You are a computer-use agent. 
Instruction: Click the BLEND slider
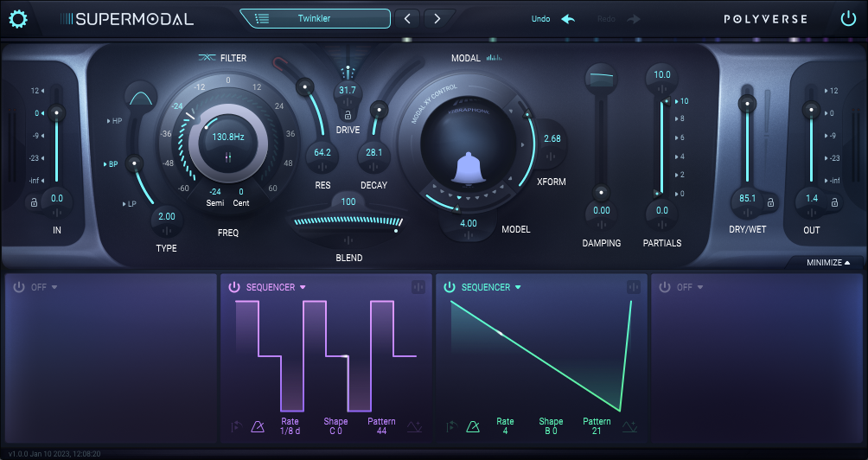pyautogui.click(x=348, y=222)
